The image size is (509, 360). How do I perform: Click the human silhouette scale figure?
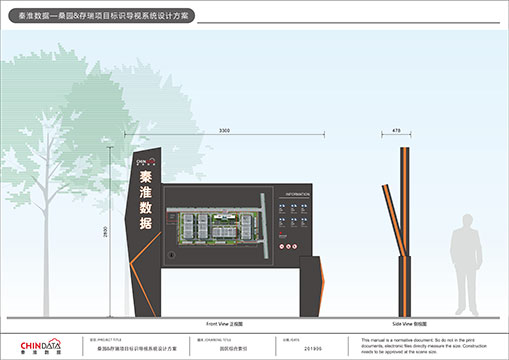pos(466,265)
